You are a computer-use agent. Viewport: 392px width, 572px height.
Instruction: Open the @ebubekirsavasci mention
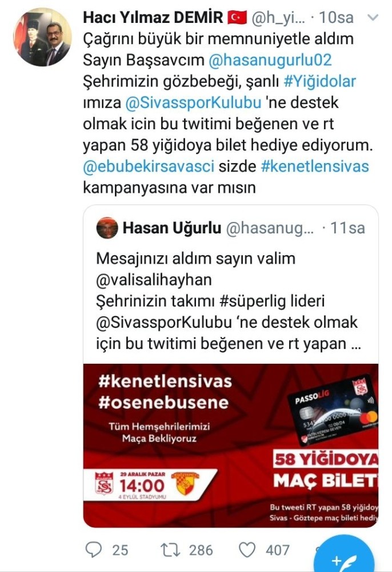tap(149, 166)
